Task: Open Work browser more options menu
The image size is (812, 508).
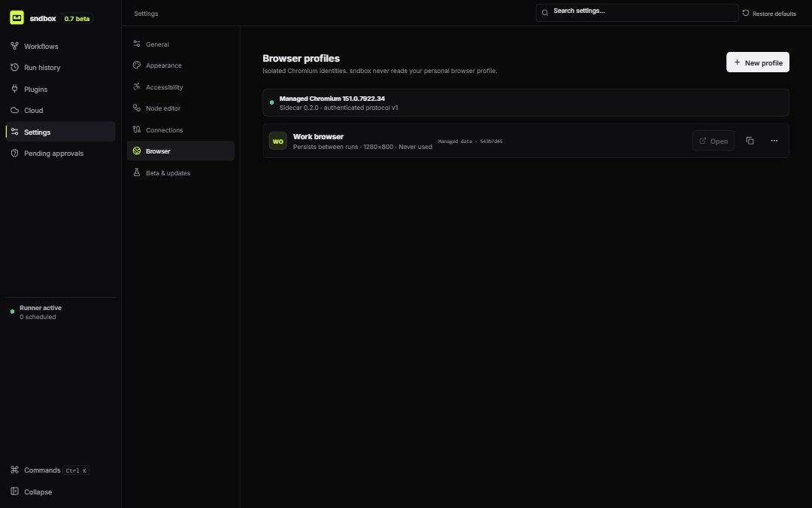Action: pyautogui.click(x=774, y=141)
